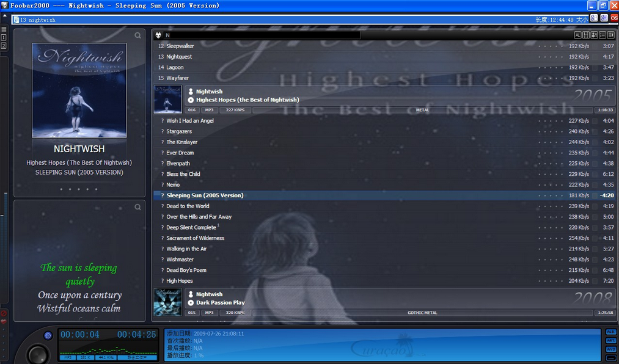Select track 'High Hopes'
619x364 pixels.
[x=384, y=280]
